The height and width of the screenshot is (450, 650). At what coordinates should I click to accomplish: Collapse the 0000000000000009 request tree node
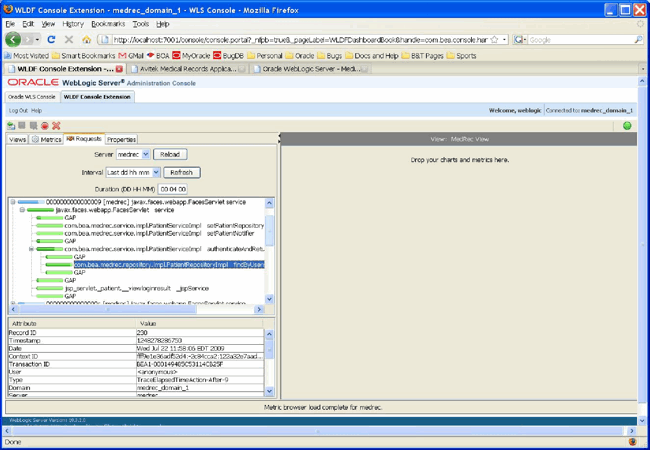(13, 202)
